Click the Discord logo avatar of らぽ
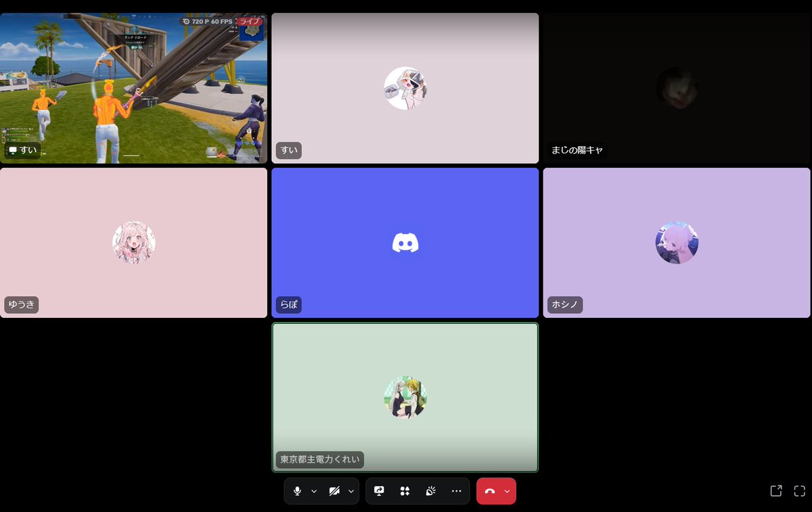 click(x=405, y=243)
